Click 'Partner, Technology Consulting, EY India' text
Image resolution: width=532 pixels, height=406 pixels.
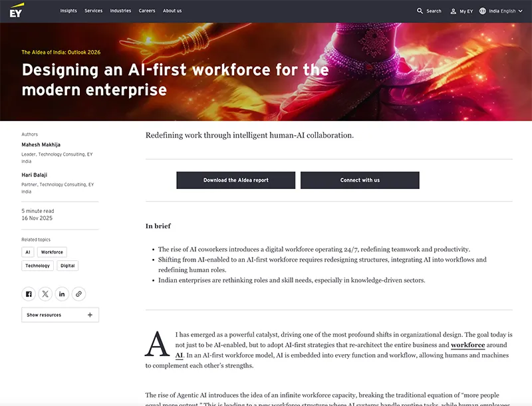click(x=58, y=188)
